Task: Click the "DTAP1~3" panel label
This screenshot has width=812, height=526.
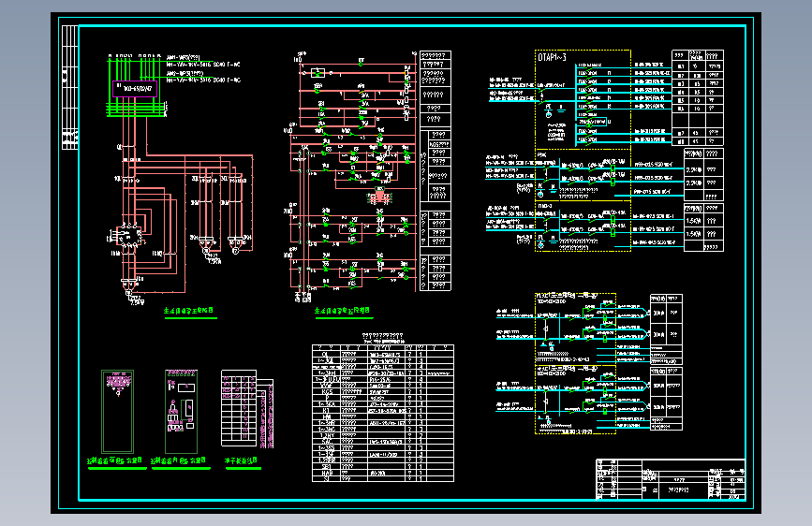Action: coord(552,57)
